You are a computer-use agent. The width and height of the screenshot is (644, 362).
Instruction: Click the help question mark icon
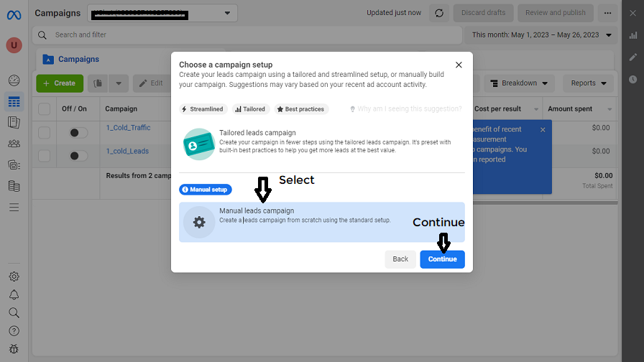tap(14, 331)
